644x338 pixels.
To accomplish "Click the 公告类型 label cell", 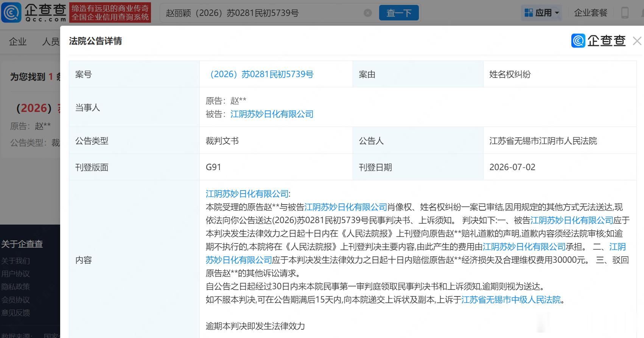I will [x=134, y=141].
